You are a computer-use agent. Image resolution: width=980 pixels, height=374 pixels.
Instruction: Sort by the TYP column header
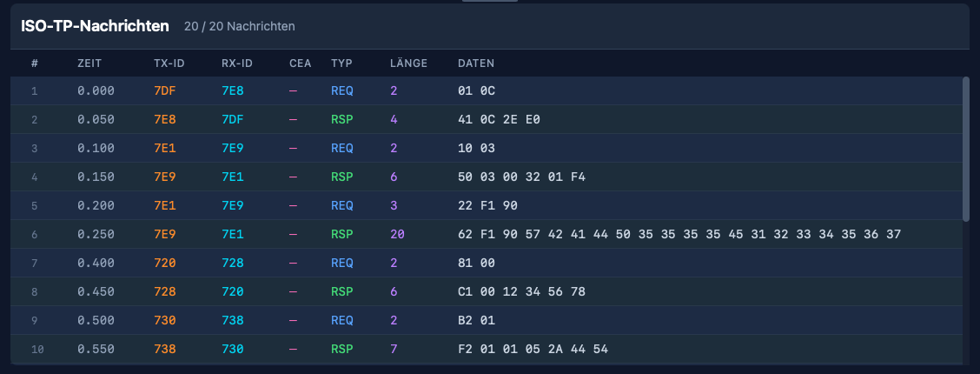[341, 63]
